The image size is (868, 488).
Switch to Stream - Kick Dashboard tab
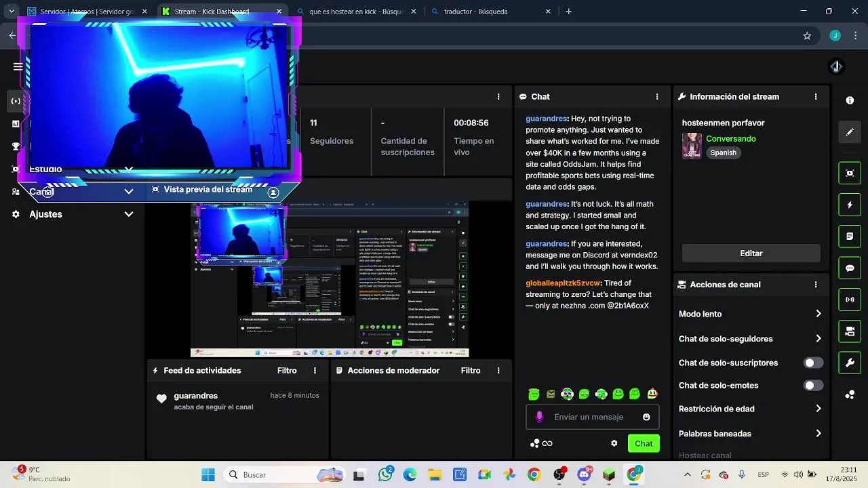222,12
